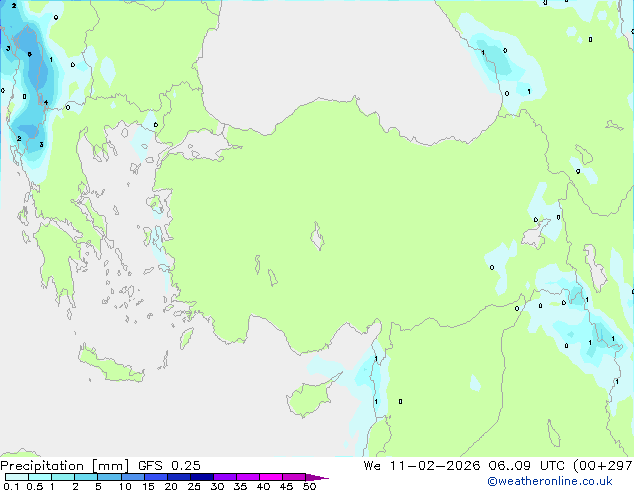Click the legend label '35'

240,486
